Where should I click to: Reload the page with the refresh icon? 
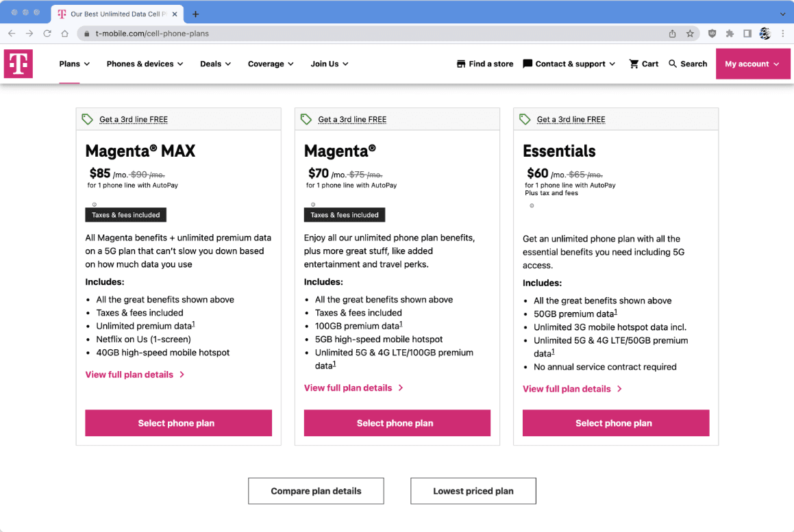click(47, 34)
